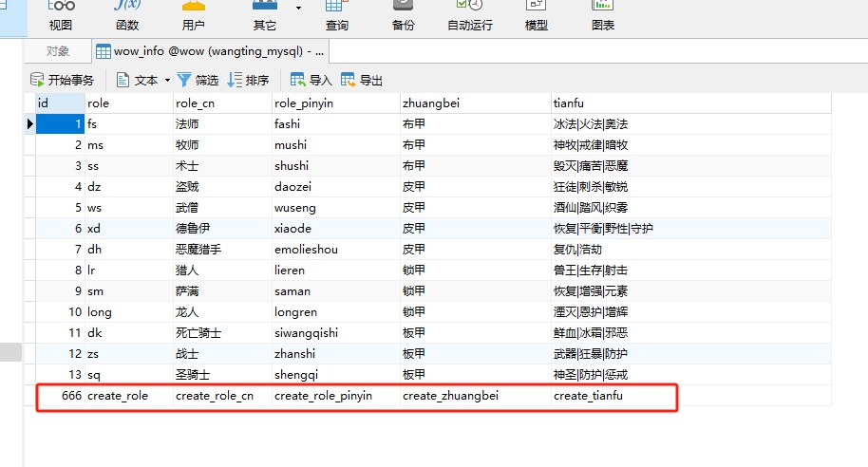
Task: Select the cell 'xiaode'
Action: [x=336, y=229]
